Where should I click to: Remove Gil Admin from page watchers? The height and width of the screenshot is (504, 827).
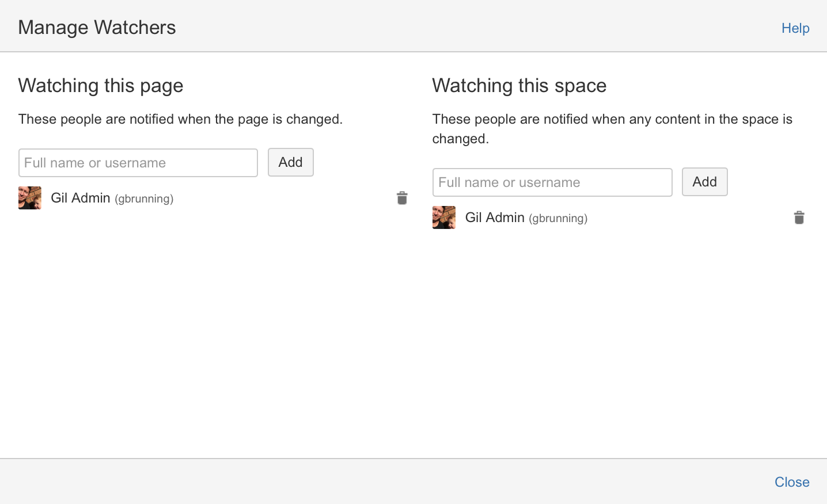click(402, 198)
